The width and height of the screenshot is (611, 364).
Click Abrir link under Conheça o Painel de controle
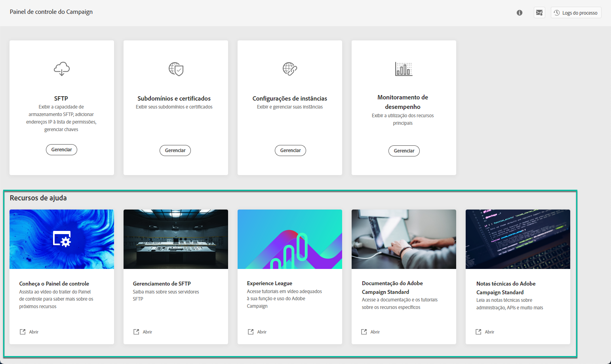[34, 332]
